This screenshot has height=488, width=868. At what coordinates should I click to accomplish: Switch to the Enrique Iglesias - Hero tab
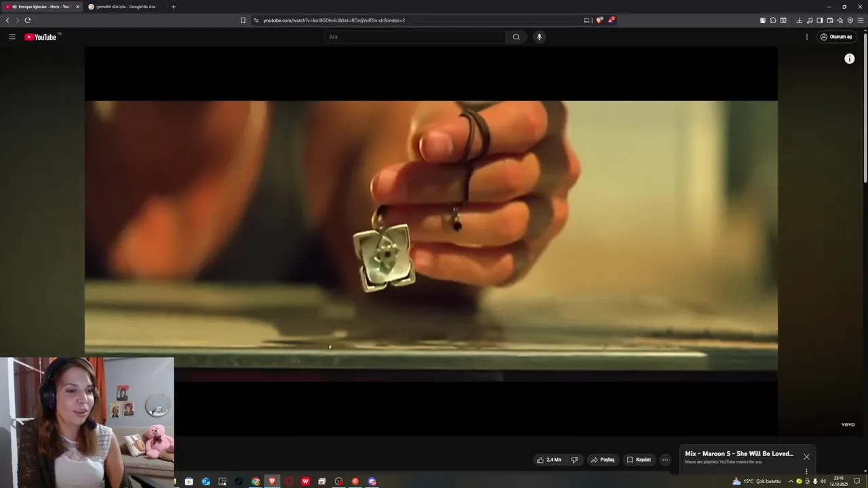point(42,7)
